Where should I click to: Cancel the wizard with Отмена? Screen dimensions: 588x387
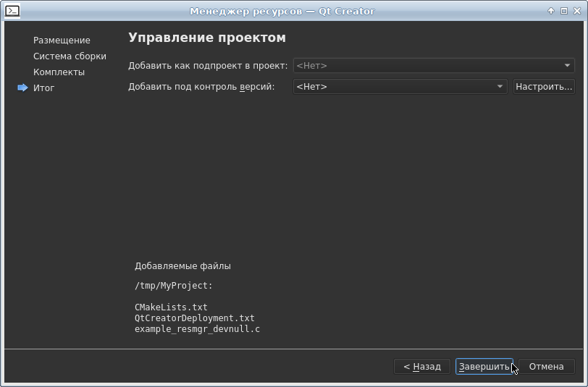click(546, 367)
